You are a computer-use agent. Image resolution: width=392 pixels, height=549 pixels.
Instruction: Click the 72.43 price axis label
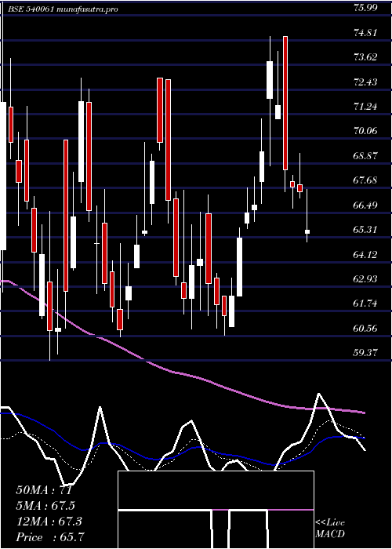(365, 82)
